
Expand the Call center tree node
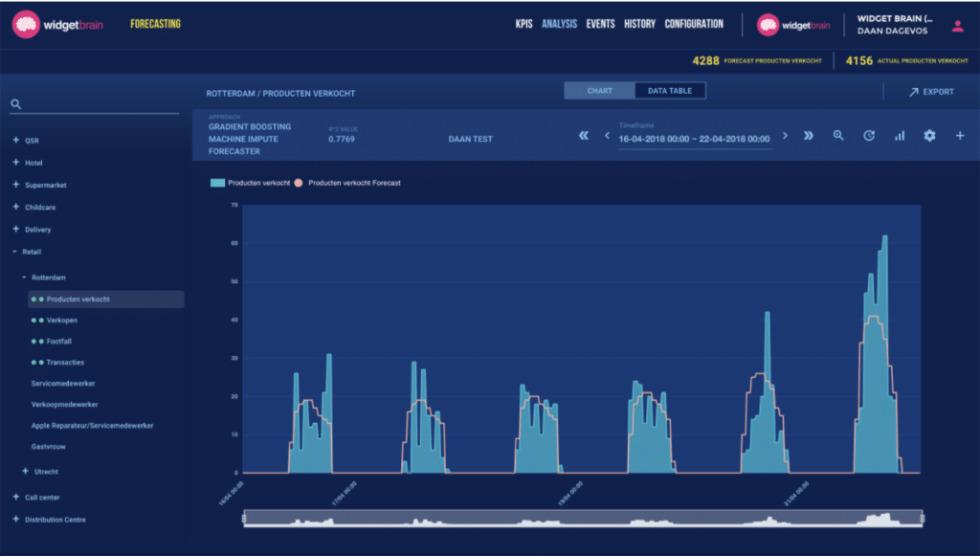coord(15,497)
